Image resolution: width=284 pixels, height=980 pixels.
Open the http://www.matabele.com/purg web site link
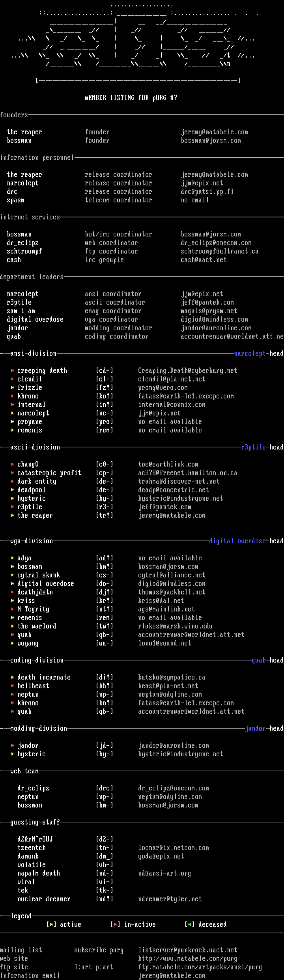pyautogui.click(x=187, y=959)
